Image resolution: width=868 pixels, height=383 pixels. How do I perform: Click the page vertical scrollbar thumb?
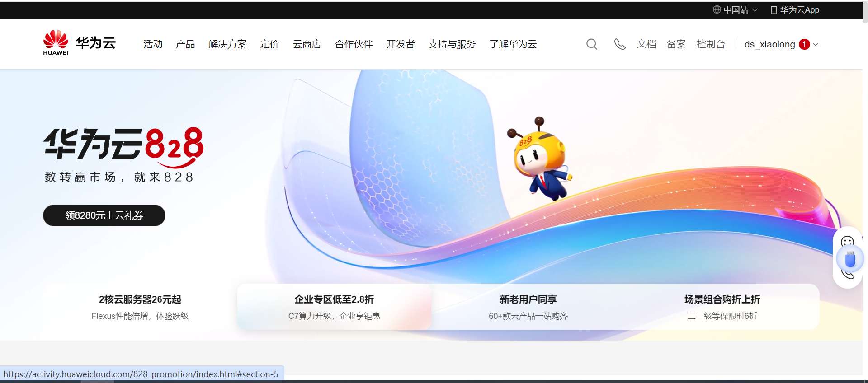(865, 12)
